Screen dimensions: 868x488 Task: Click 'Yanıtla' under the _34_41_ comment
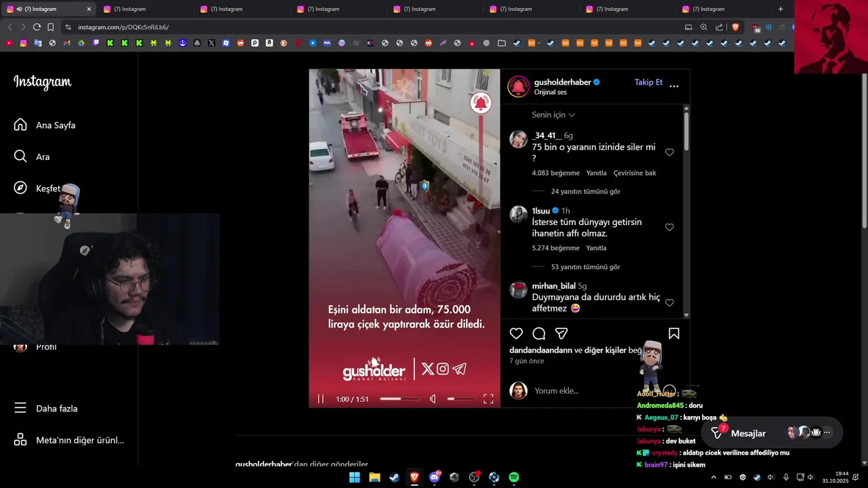pos(596,173)
